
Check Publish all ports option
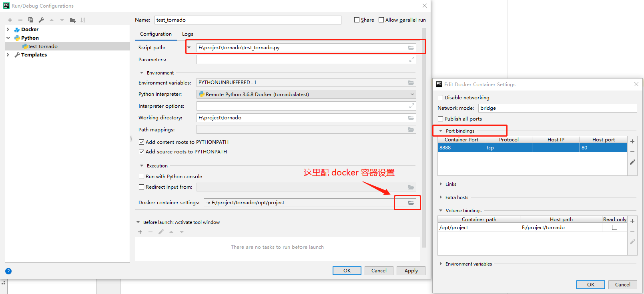[440, 119]
